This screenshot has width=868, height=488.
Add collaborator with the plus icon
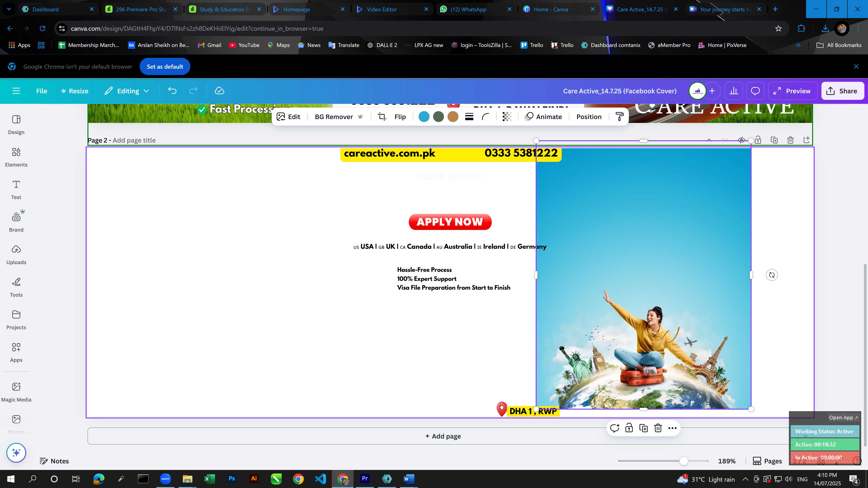click(x=712, y=91)
